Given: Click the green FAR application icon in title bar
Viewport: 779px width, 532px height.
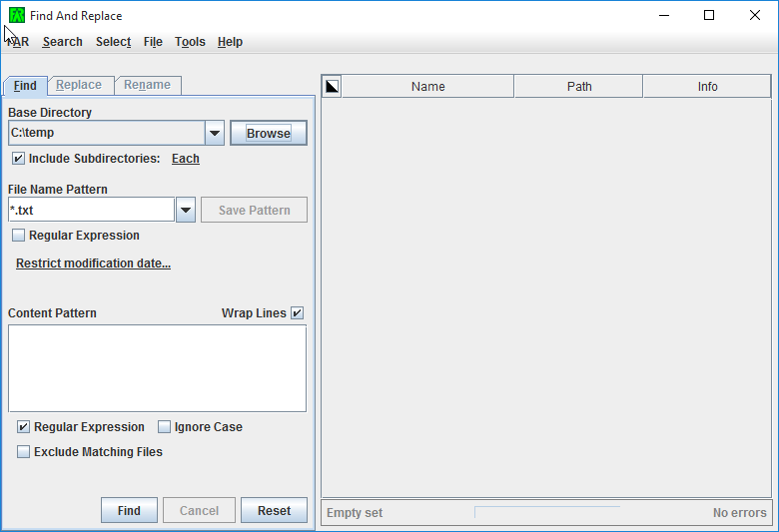Looking at the screenshot, I should pyautogui.click(x=16, y=15).
